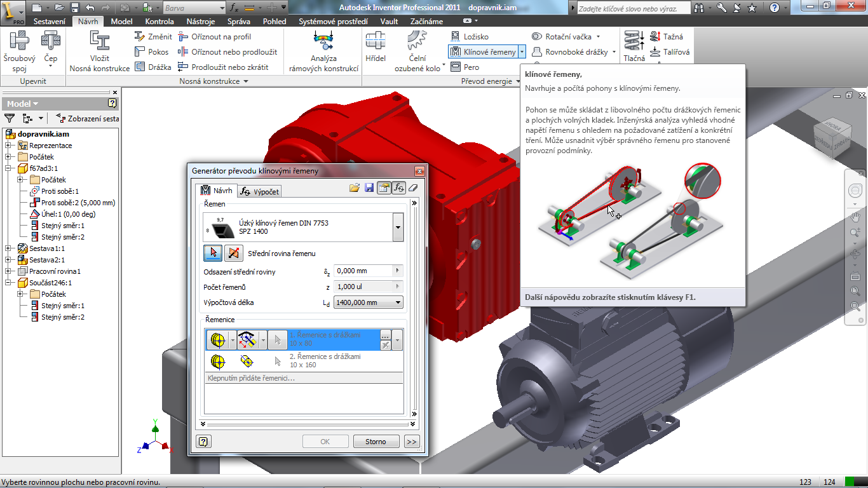Open the belt type selection dropdown
The height and width of the screenshot is (488, 868).
pos(398,227)
